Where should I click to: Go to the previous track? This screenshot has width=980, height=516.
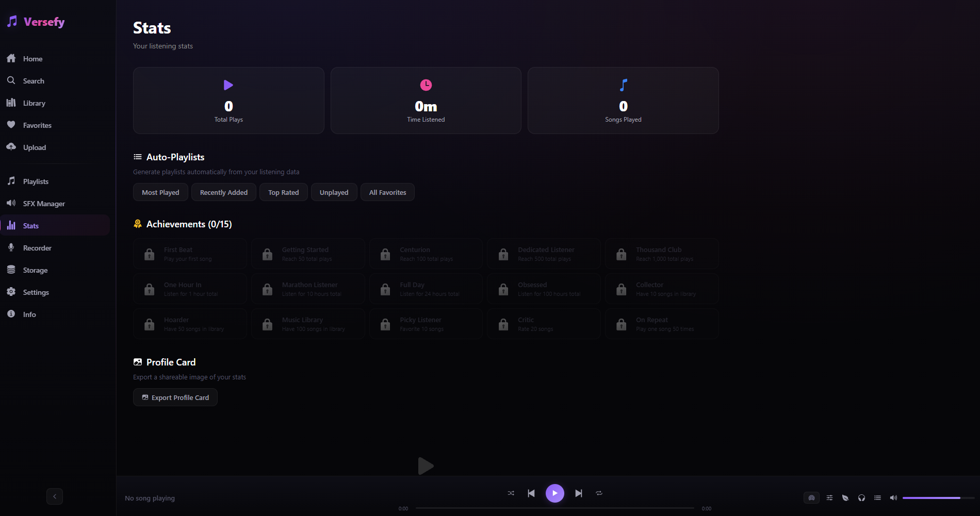tap(531, 493)
